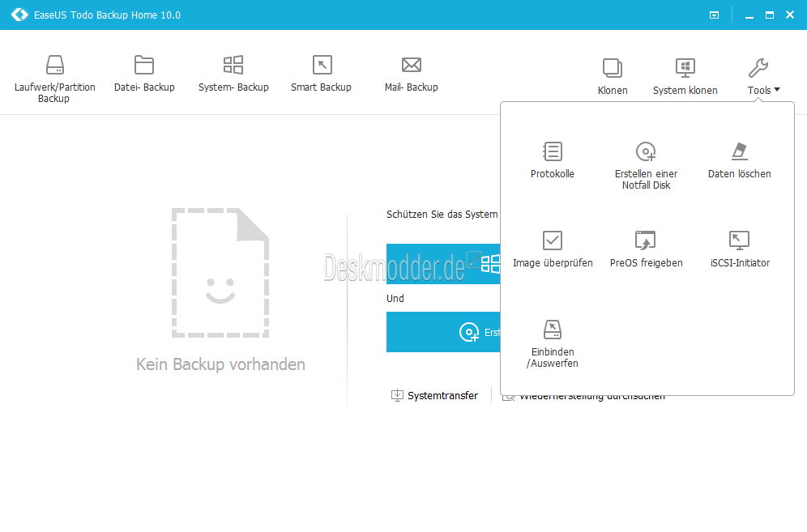The width and height of the screenshot is (807, 532).
Task: Click Einbinden/Auswerfen
Action: [x=553, y=343]
